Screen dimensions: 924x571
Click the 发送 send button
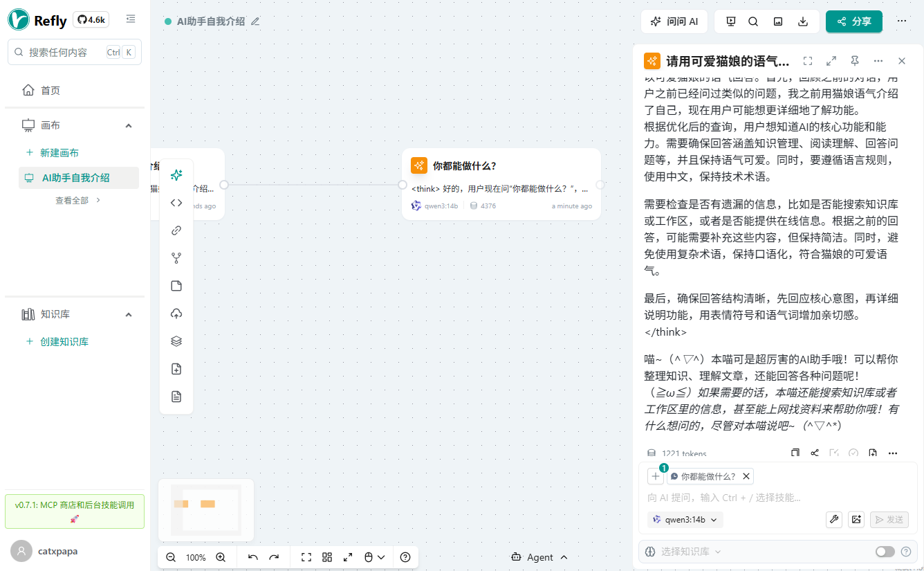(889, 520)
